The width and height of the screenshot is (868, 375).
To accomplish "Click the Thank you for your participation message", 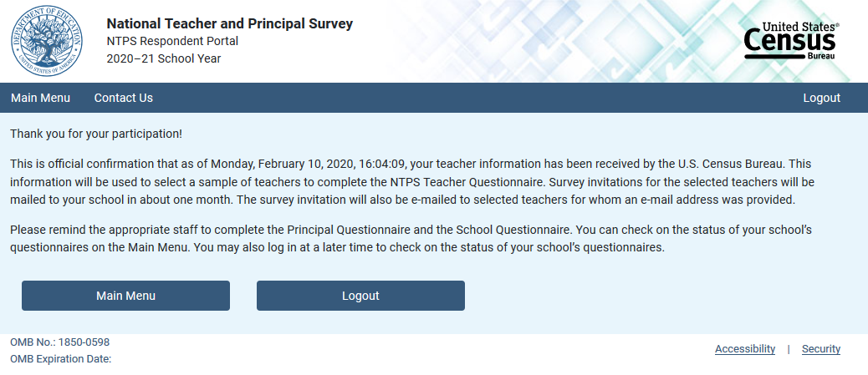I will pyautogui.click(x=96, y=134).
